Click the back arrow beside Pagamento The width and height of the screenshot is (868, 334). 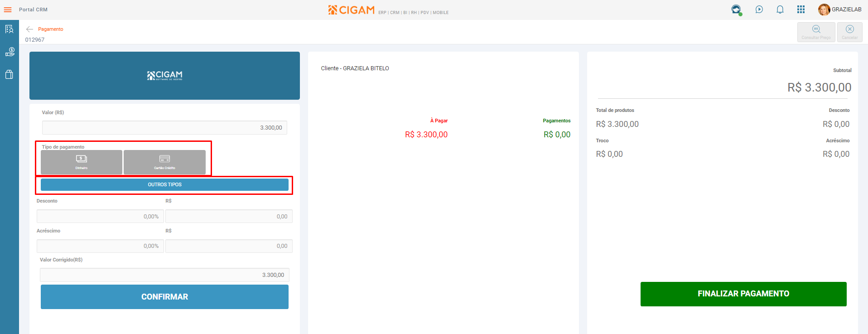point(29,29)
